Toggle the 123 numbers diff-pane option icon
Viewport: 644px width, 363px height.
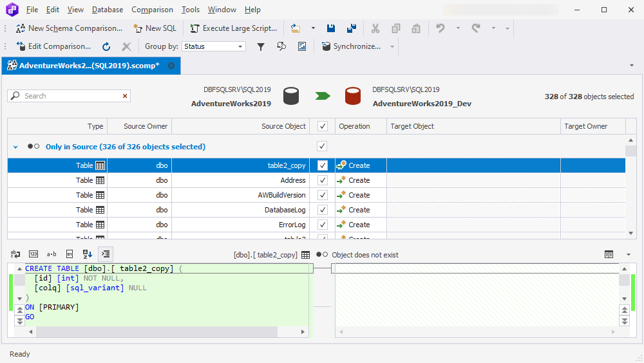click(x=33, y=254)
